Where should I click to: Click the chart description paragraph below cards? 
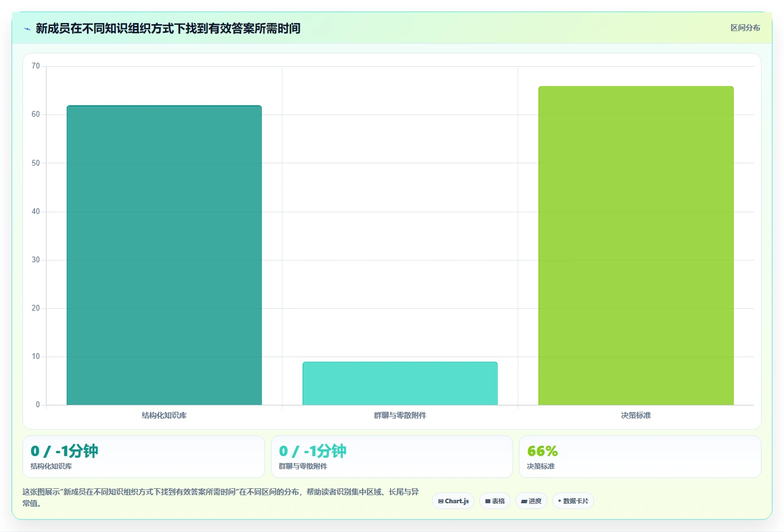(221, 497)
